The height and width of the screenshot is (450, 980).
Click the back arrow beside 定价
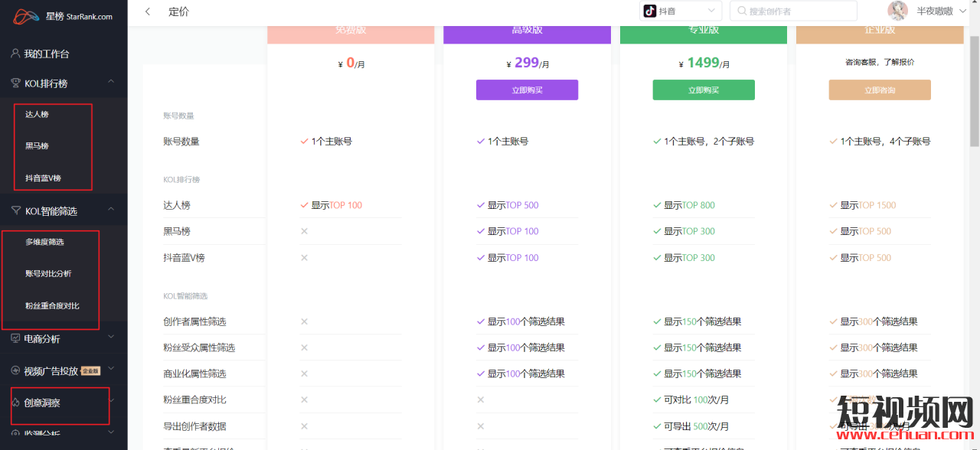[148, 11]
